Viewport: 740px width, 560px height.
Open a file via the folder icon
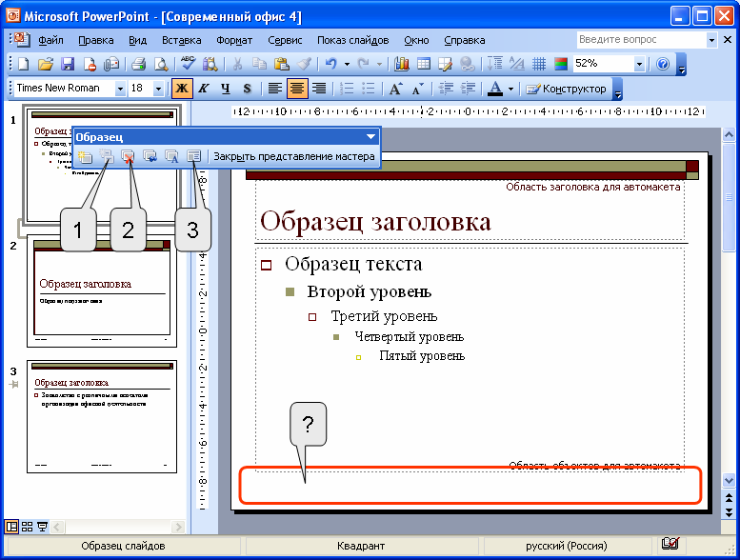point(46,64)
